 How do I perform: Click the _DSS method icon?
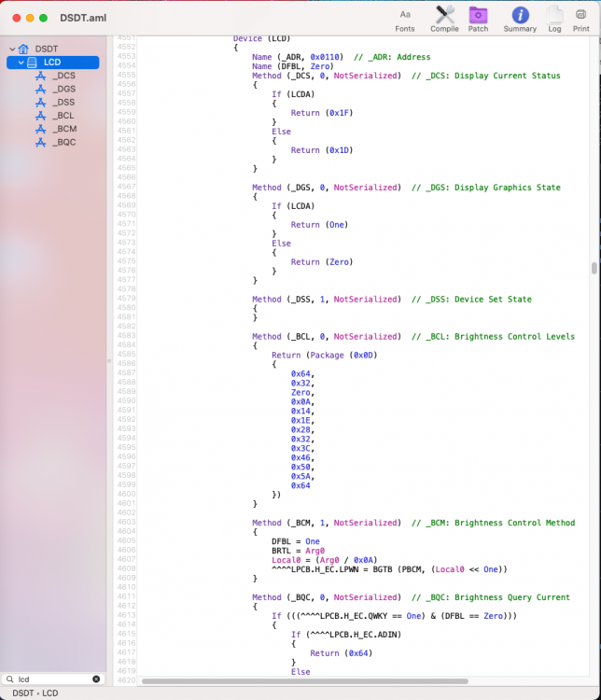point(41,103)
